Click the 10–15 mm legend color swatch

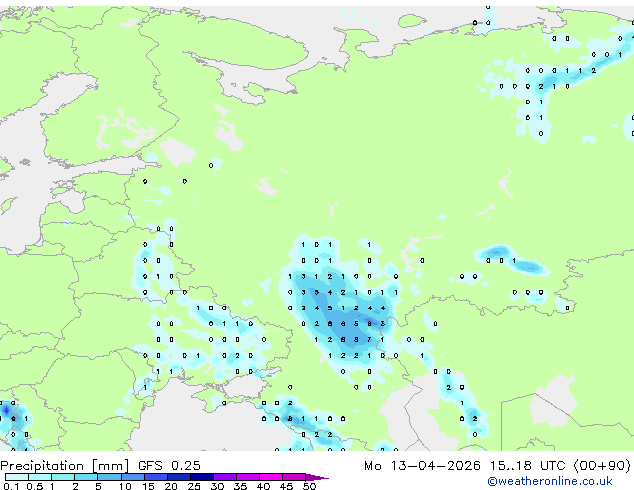click(x=133, y=477)
